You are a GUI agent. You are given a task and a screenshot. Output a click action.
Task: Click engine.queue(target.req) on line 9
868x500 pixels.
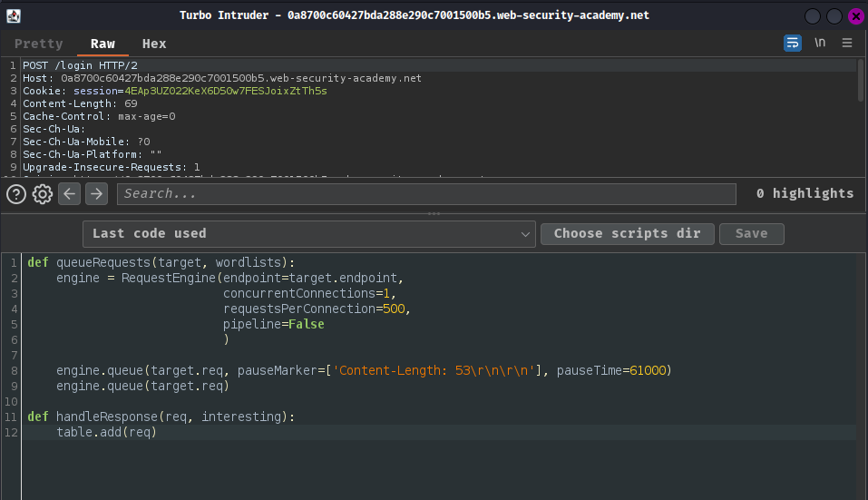click(142, 386)
